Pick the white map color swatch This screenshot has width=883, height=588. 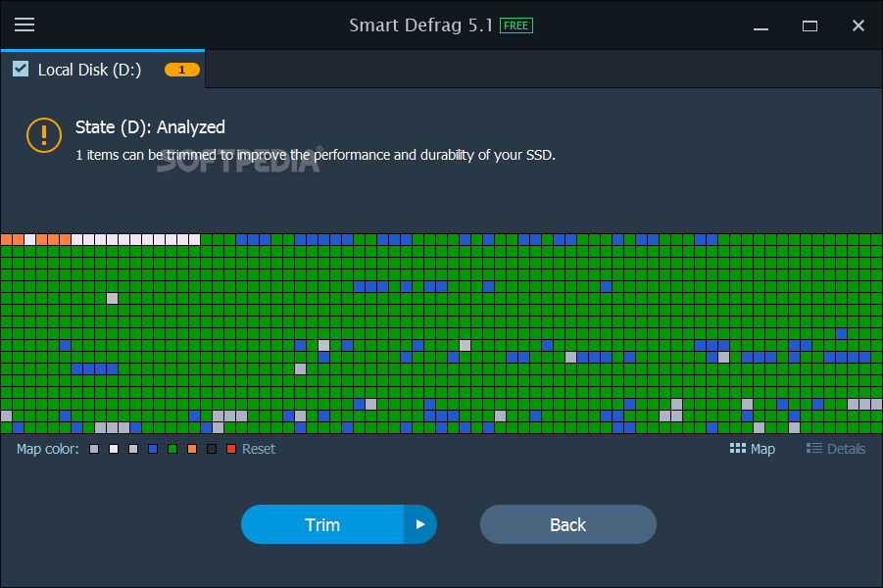point(114,449)
